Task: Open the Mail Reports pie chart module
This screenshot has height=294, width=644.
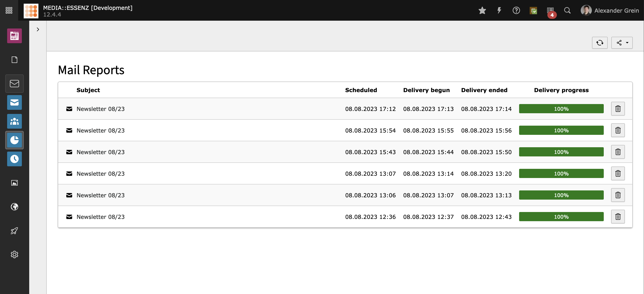Action: click(x=14, y=140)
